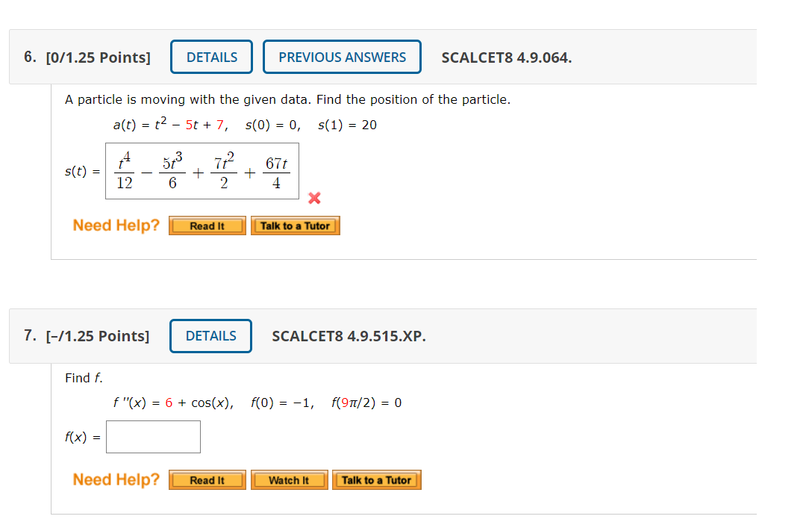Click the f(x) answer input field
The height and width of the screenshot is (522, 812).
click(153, 437)
